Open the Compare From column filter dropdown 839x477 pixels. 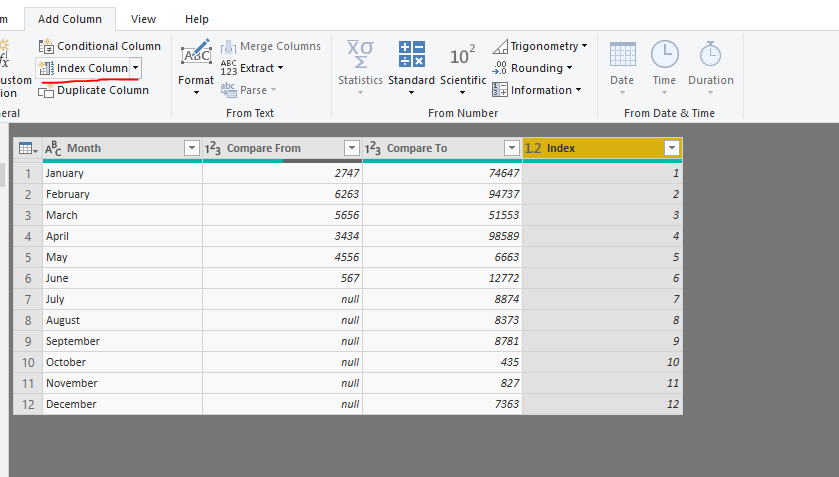pos(352,148)
